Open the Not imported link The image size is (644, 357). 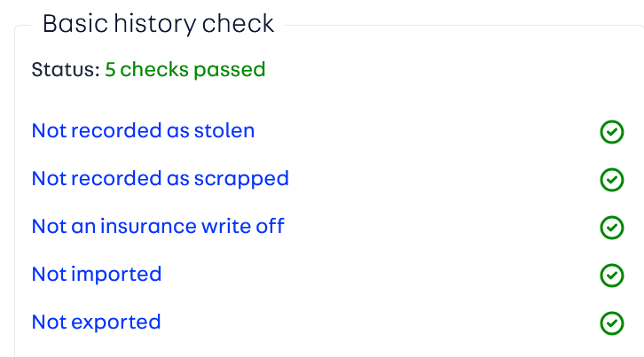(96, 275)
